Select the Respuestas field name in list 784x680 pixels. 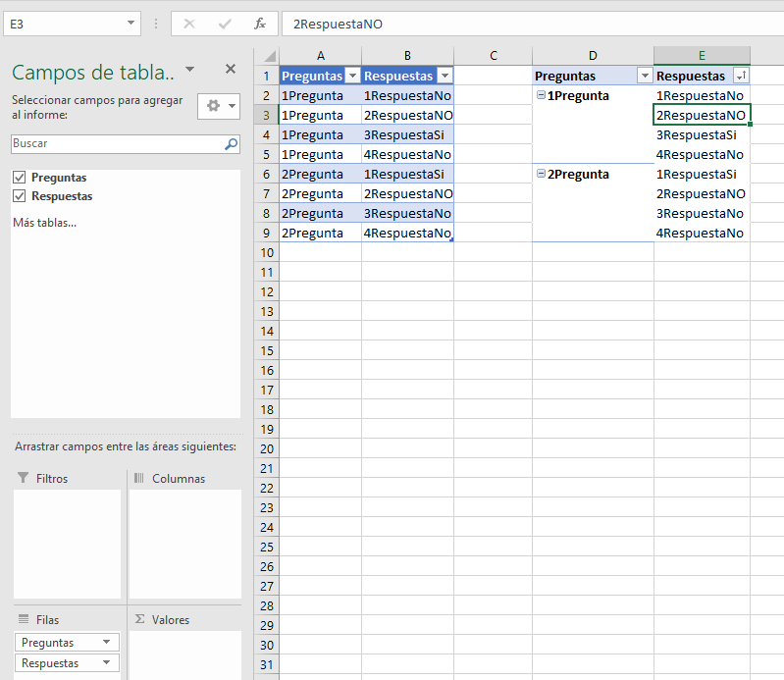pos(62,196)
